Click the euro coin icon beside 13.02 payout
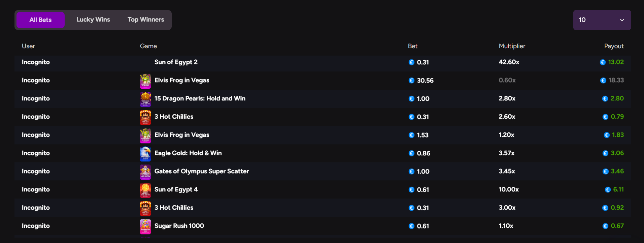644x243 pixels. (603, 62)
